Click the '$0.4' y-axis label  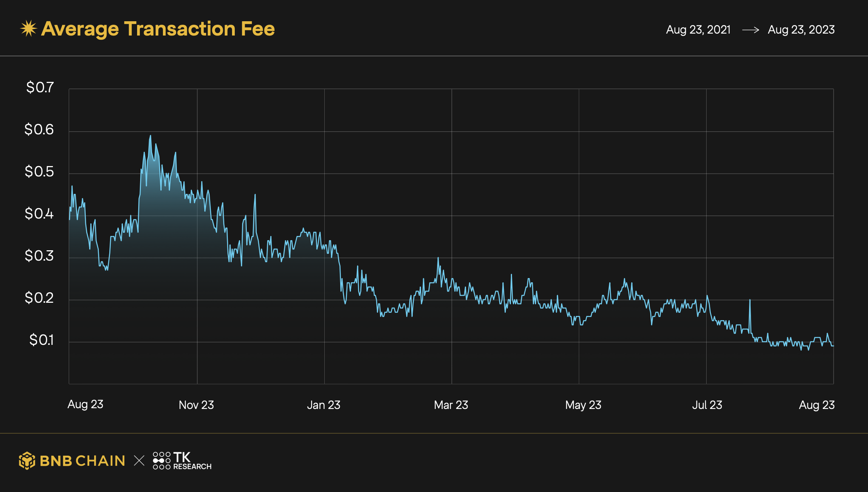39,214
